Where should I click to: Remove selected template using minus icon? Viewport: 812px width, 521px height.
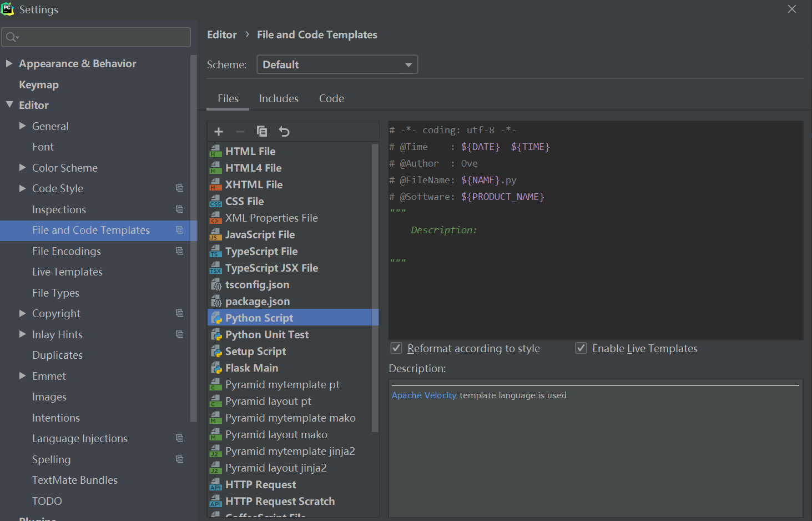click(x=240, y=131)
